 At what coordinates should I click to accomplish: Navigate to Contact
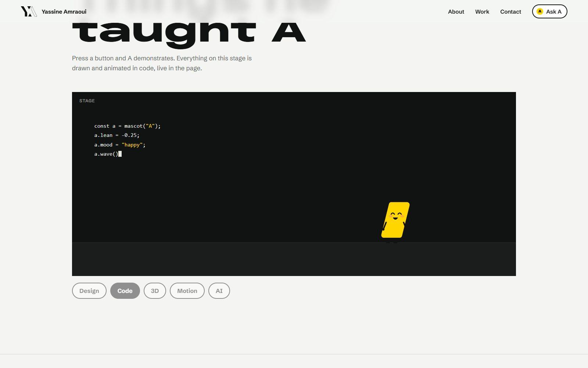click(x=510, y=12)
